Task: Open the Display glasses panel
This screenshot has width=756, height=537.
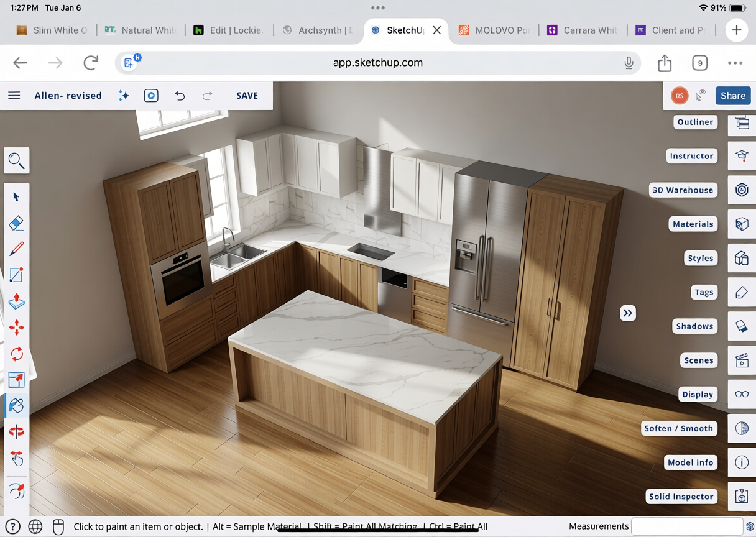Action: [x=742, y=395]
